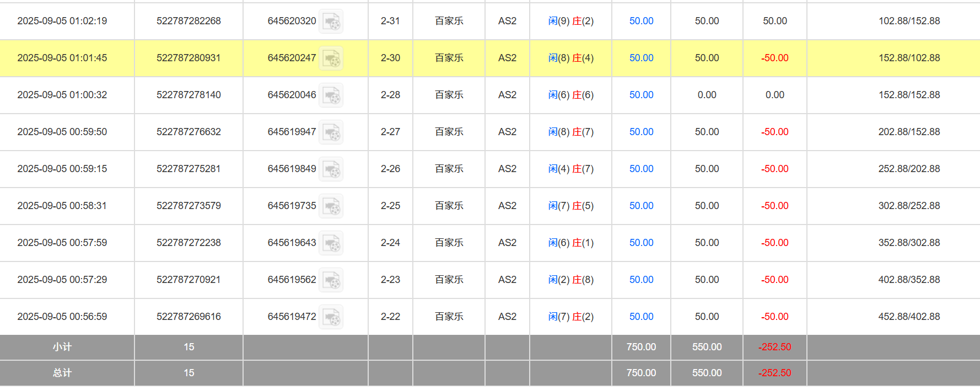Click video replay icon next to 645619562
This screenshot has width=980, height=390.
click(x=331, y=280)
